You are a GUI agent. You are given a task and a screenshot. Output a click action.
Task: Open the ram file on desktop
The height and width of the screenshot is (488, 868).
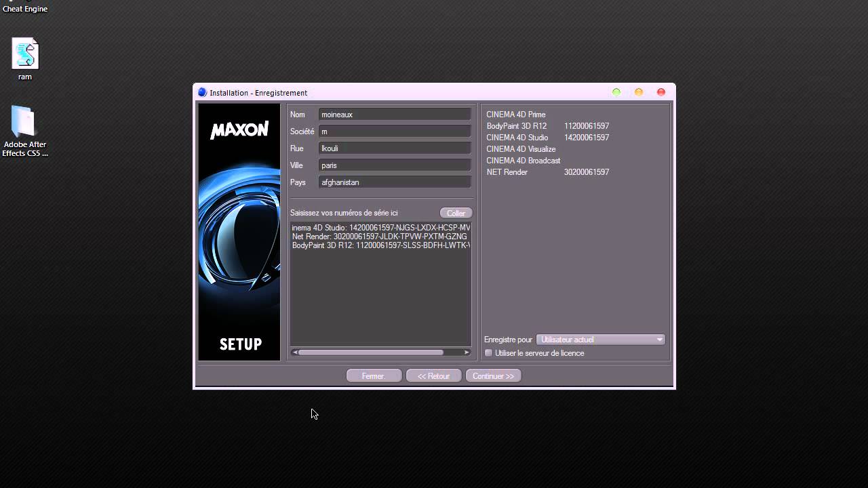tap(25, 59)
